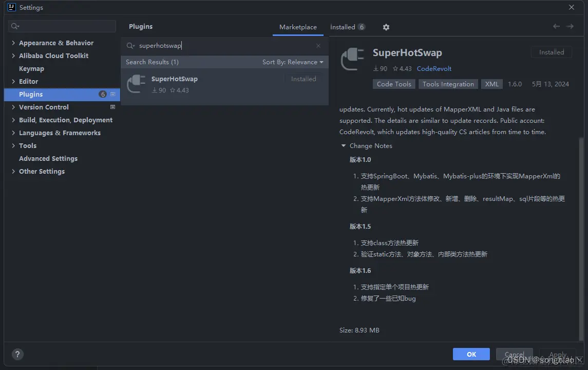Collapse the Change Notes section
588x370 pixels.
(343, 145)
